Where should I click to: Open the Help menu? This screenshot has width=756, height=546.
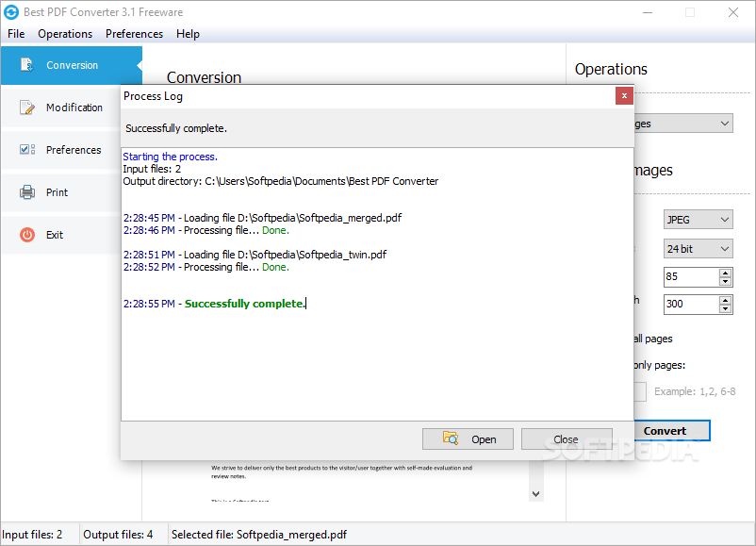coord(188,34)
